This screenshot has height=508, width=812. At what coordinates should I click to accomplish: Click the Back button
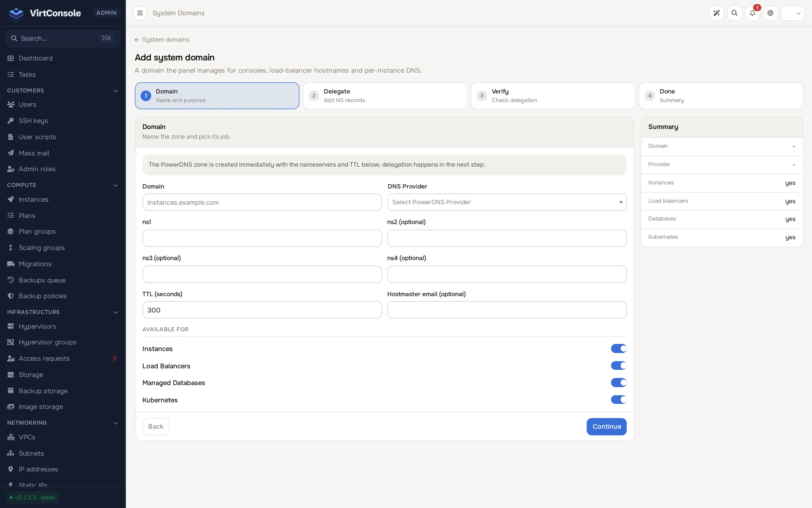[x=156, y=426]
